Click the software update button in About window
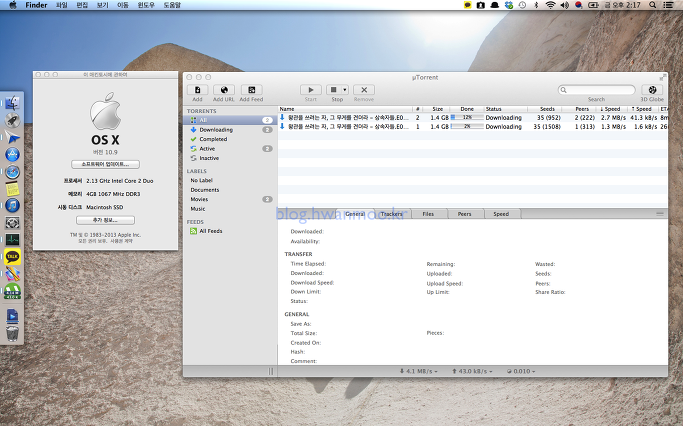This screenshot has height=426, width=683. [105, 164]
